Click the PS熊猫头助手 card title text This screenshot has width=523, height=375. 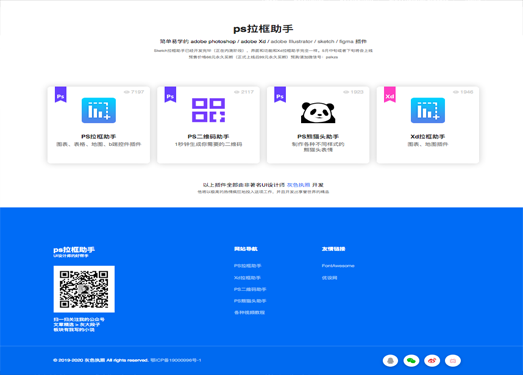[318, 136]
